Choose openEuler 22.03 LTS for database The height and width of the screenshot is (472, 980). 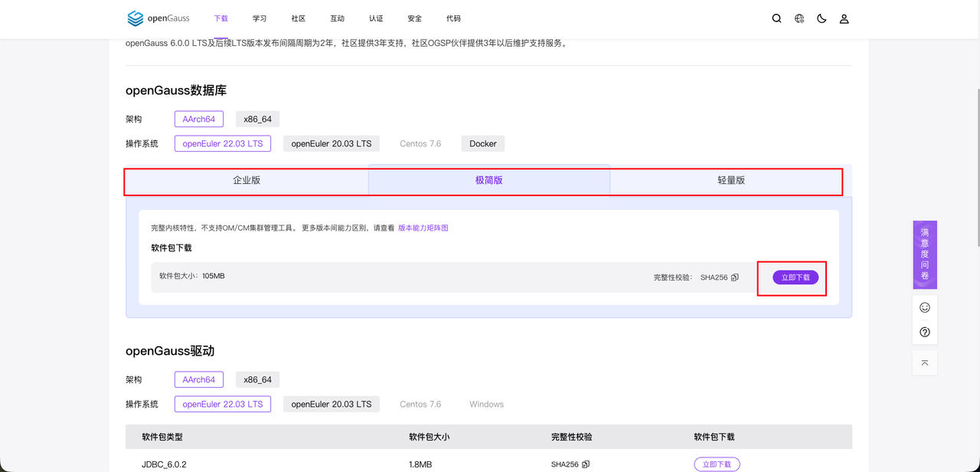[x=223, y=143]
